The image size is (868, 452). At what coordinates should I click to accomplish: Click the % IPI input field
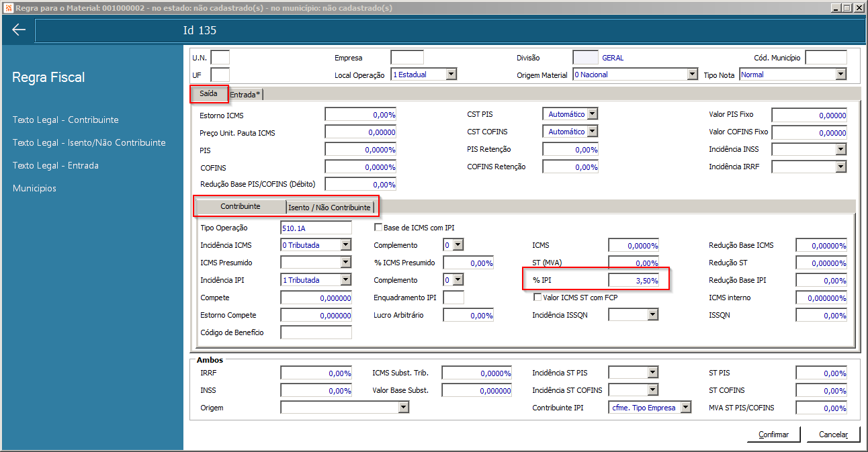[x=634, y=280]
